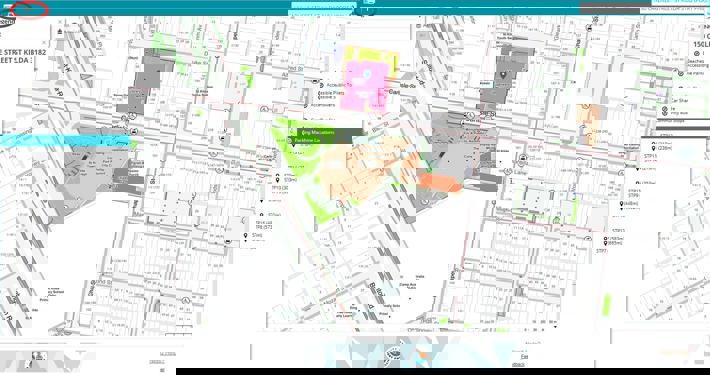Click the orange highlighted building block

439,181
